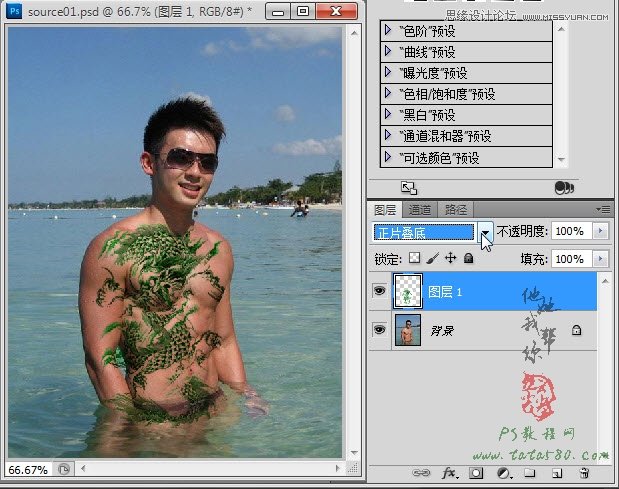This screenshot has height=489, width=619.
Task: Click the 66.67% zoom field
Action: (x=28, y=470)
